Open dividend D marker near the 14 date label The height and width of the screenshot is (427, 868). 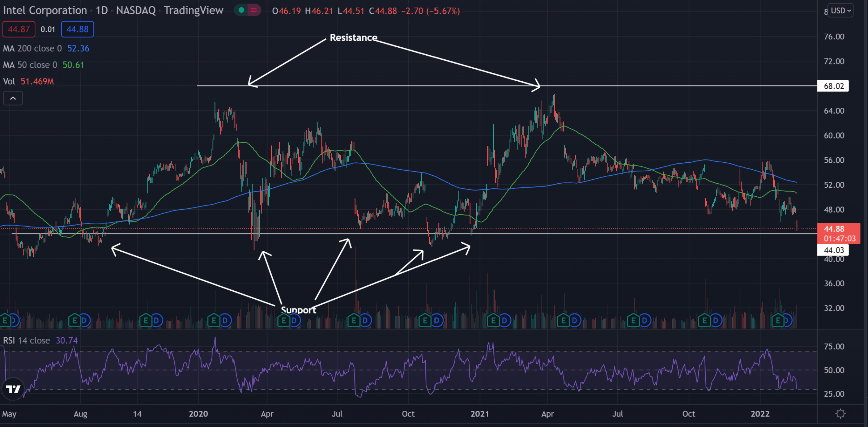(x=157, y=320)
